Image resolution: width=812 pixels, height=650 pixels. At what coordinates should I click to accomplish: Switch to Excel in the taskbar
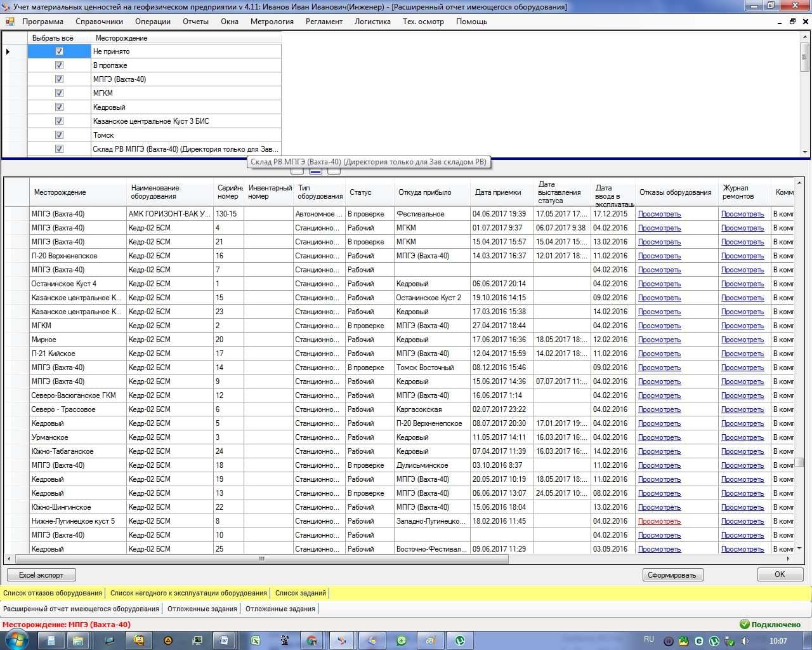[x=255, y=640]
